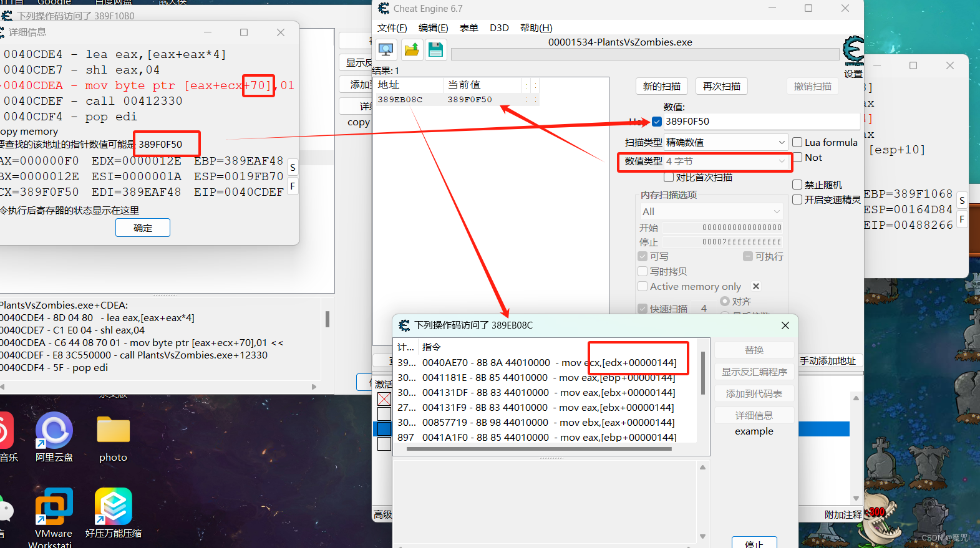The image size is (980, 548).
Task: Toggle the Not checkbox
Action: point(797,157)
